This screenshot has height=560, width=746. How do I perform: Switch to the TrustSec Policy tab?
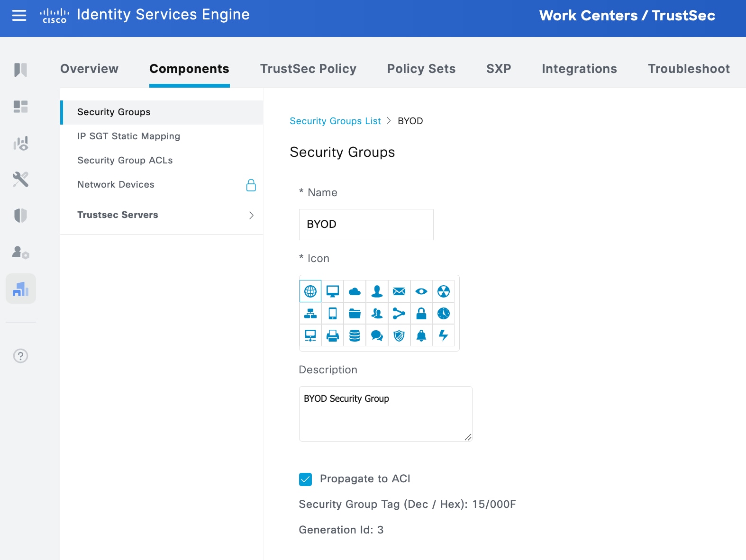coord(308,69)
